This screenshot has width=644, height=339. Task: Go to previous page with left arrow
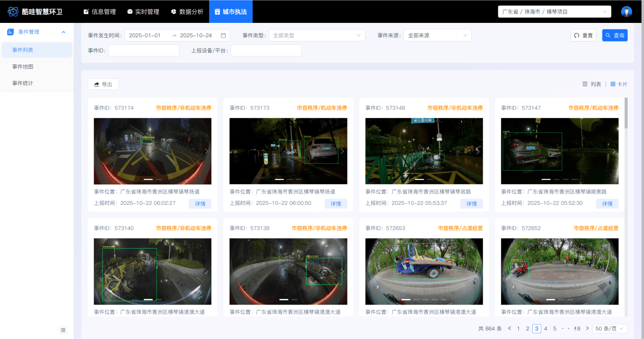(509, 328)
